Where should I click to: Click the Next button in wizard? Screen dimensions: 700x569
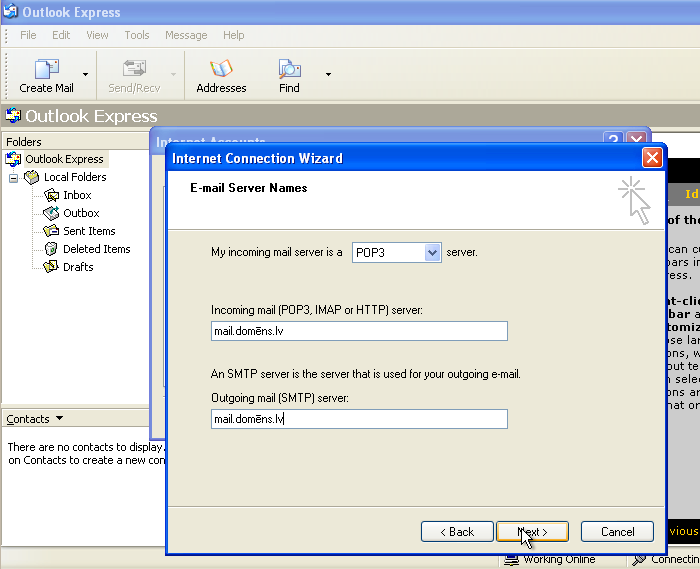coord(533,532)
